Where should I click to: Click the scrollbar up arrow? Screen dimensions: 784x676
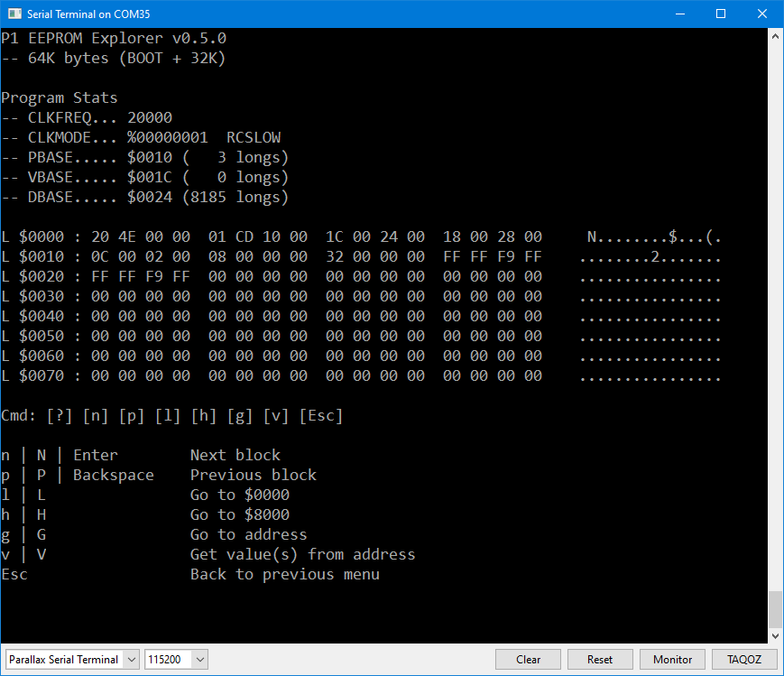pyautogui.click(x=775, y=35)
